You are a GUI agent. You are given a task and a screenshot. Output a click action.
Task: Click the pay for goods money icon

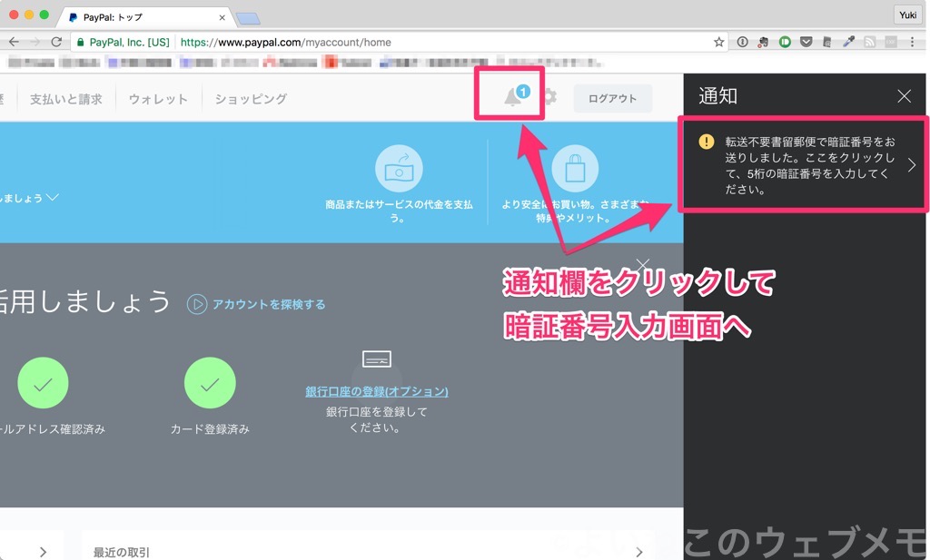pos(399,169)
